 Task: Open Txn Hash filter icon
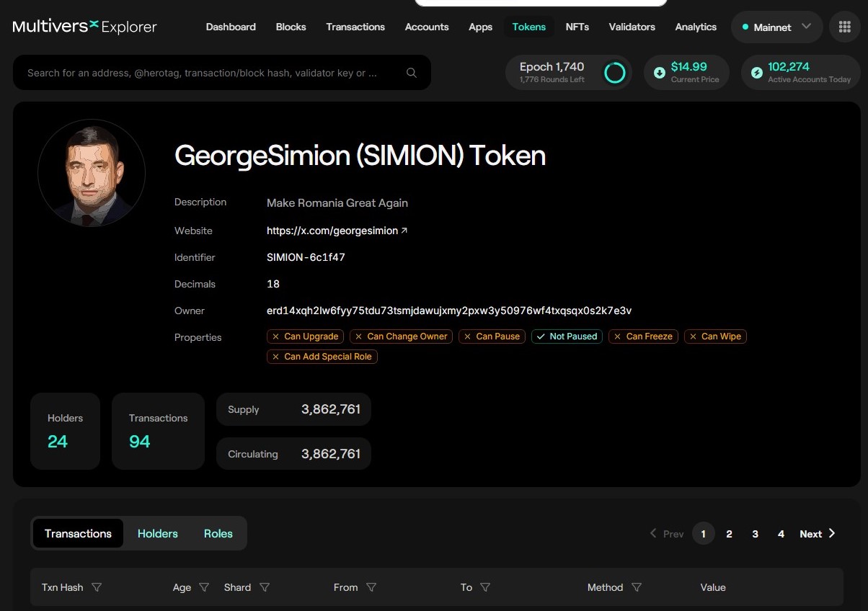(97, 587)
